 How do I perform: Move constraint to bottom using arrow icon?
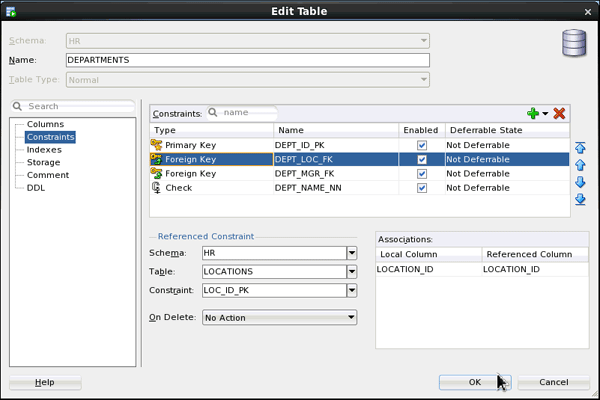580,199
